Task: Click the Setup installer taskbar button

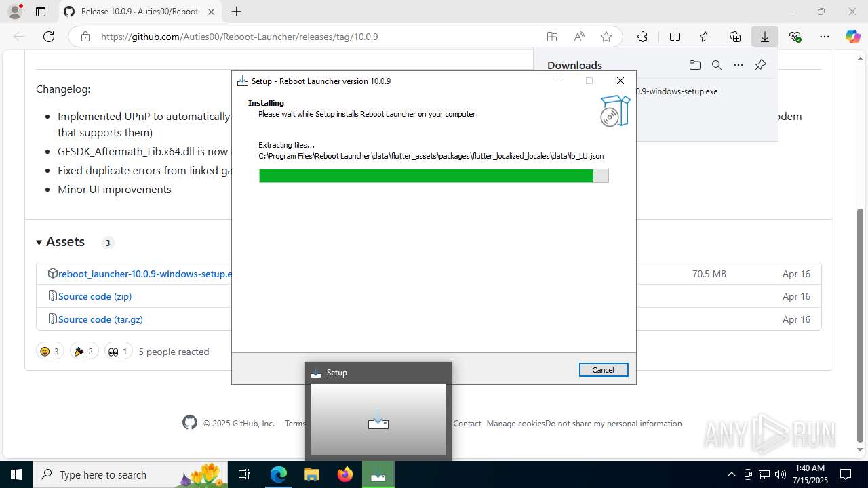Action: click(x=378, y=474)
